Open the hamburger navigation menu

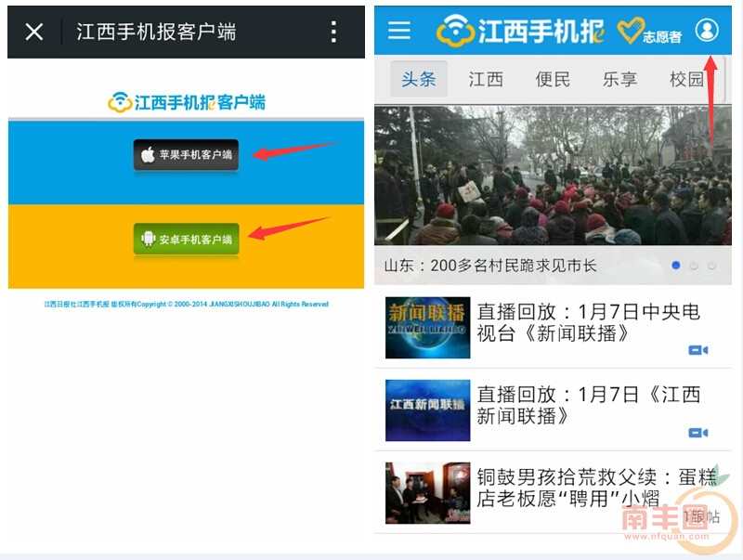[399, 31]
